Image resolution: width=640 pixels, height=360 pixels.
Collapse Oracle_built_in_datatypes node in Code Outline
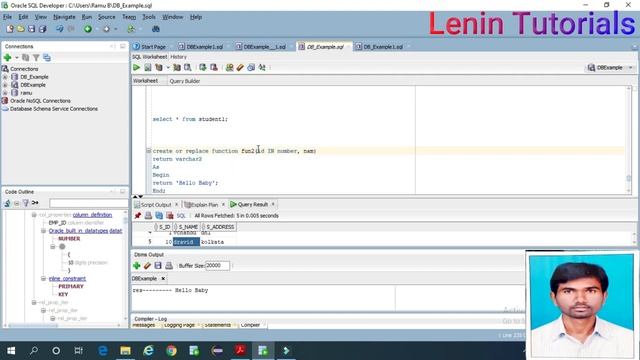[x=43, y=231]
